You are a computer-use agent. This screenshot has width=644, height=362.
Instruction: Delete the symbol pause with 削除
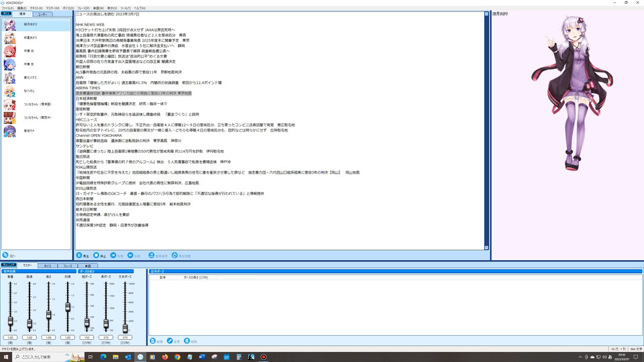[x=187, y=341]
